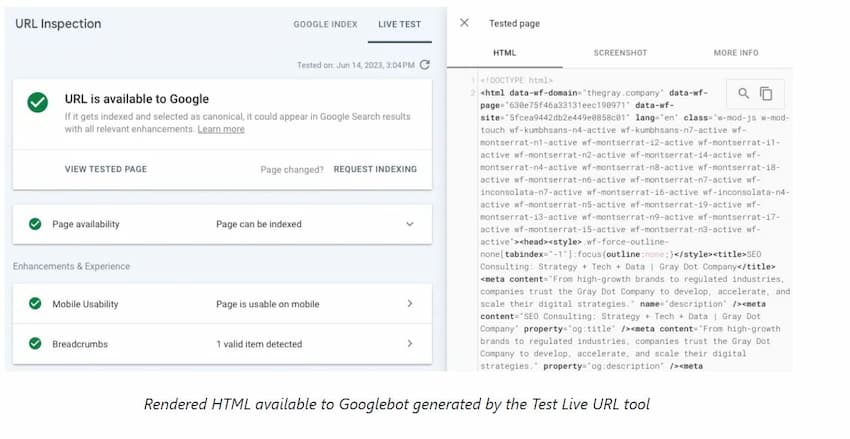Close the Tested page panel

(464, 23)
